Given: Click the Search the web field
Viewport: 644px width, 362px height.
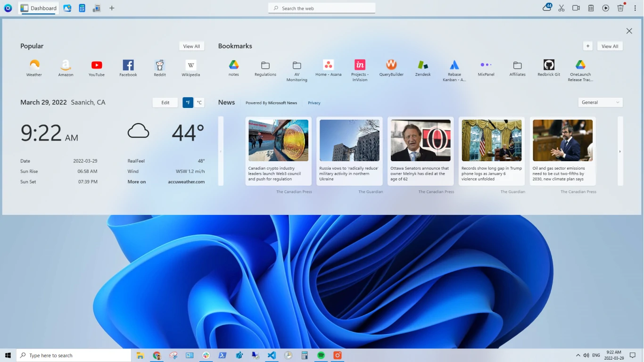Looking at the screenshot, I should pyautogui.click(x=322, y=8).
